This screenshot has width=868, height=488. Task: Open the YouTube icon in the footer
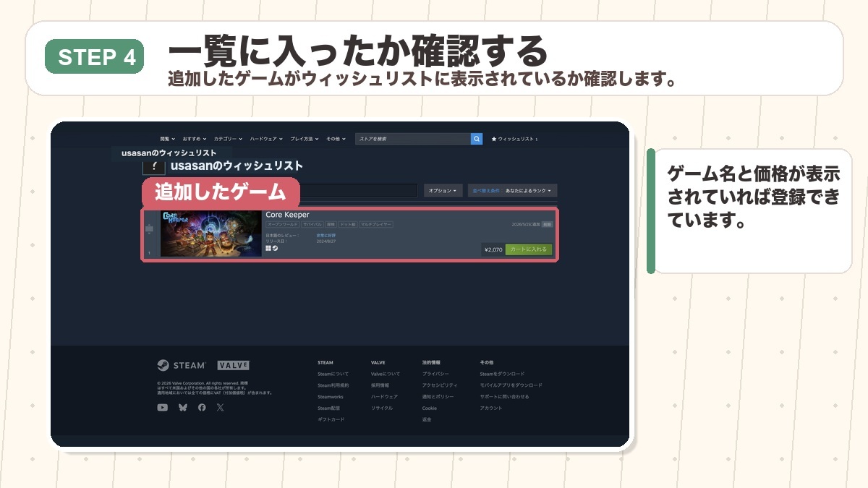[162, 408]
